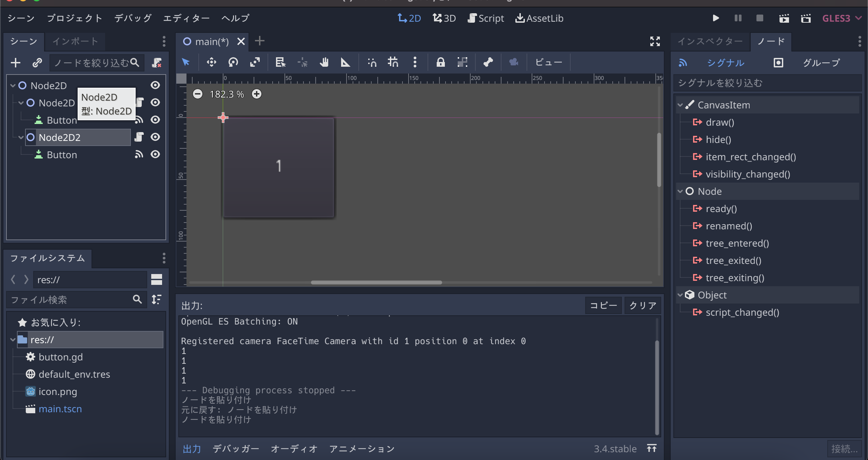The image size is (868, 460).
Task: Add a new node with plus icon
Action: pos(16,63)
